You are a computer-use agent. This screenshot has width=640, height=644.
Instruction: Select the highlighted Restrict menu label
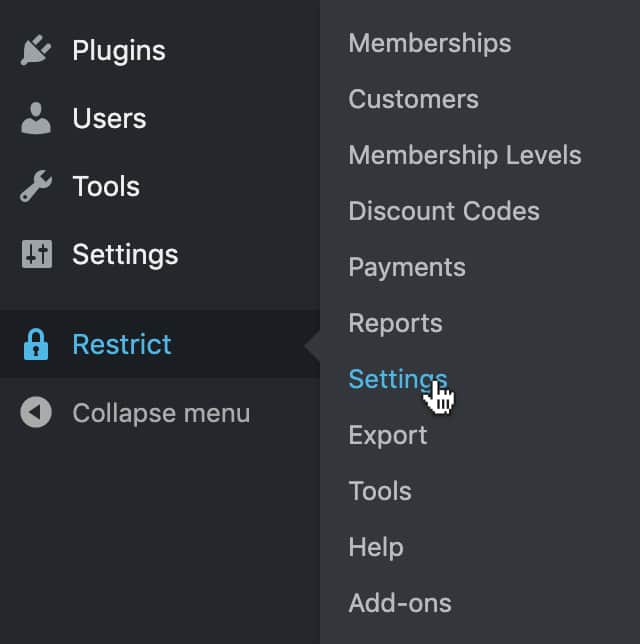pos(122,344)
